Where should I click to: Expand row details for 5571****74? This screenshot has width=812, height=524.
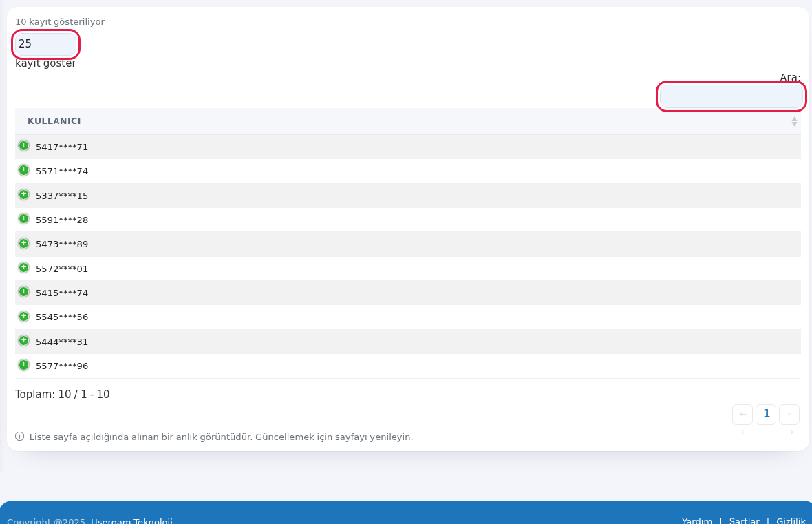pyautogui.click(x=24, y=170)
